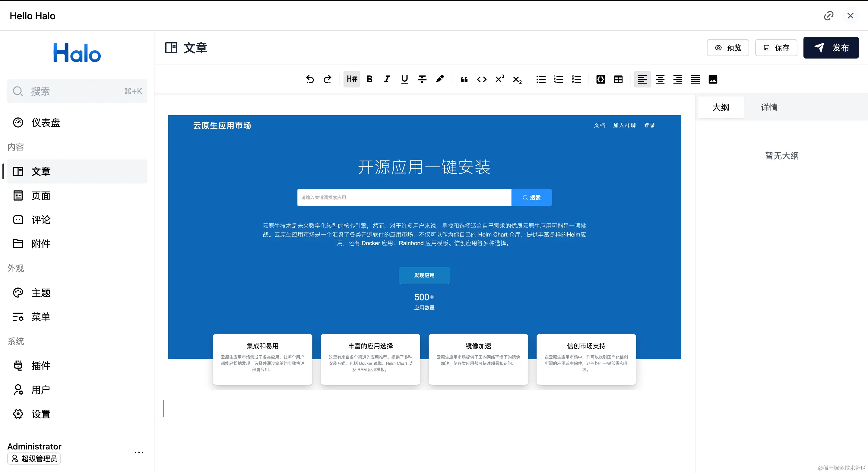Align text left
Screen dimensions: 868x473
pos(642,79)
